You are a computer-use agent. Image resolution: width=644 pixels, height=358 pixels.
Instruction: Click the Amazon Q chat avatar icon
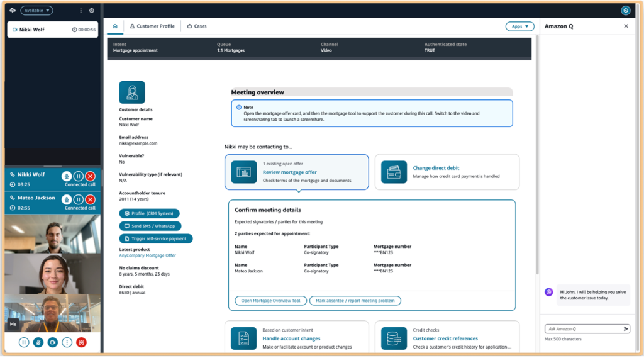[x=548, y=292]
